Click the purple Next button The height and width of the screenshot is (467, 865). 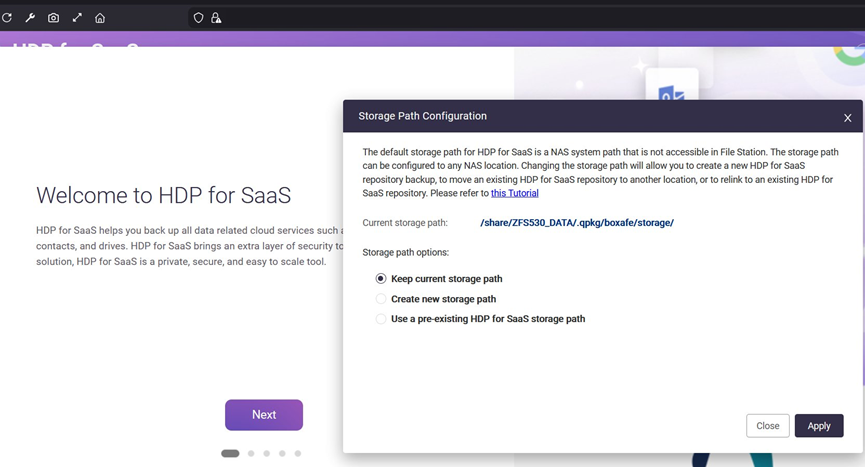point(264,415)
